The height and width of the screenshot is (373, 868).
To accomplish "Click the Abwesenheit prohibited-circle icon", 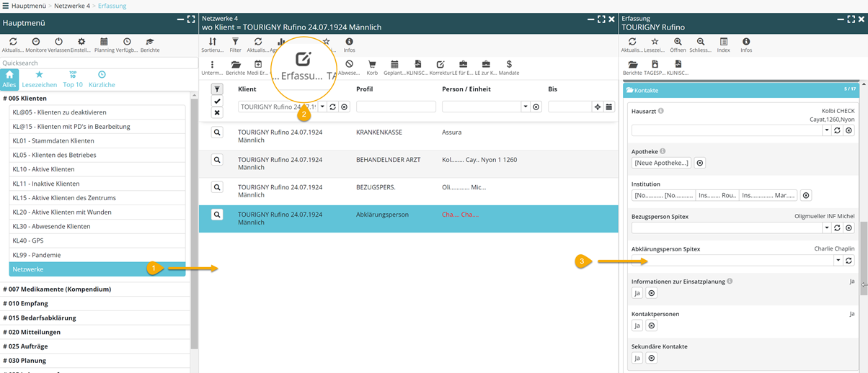I will click(349, 66).
